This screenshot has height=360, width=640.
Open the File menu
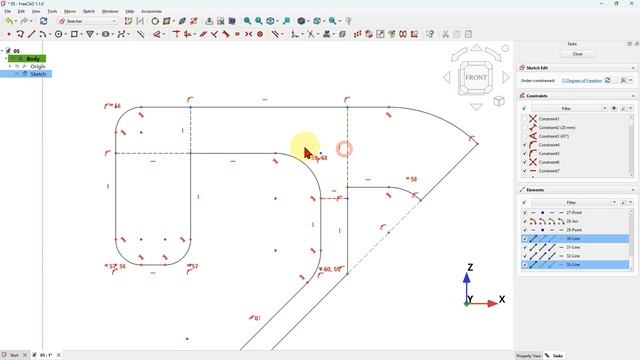8,11
